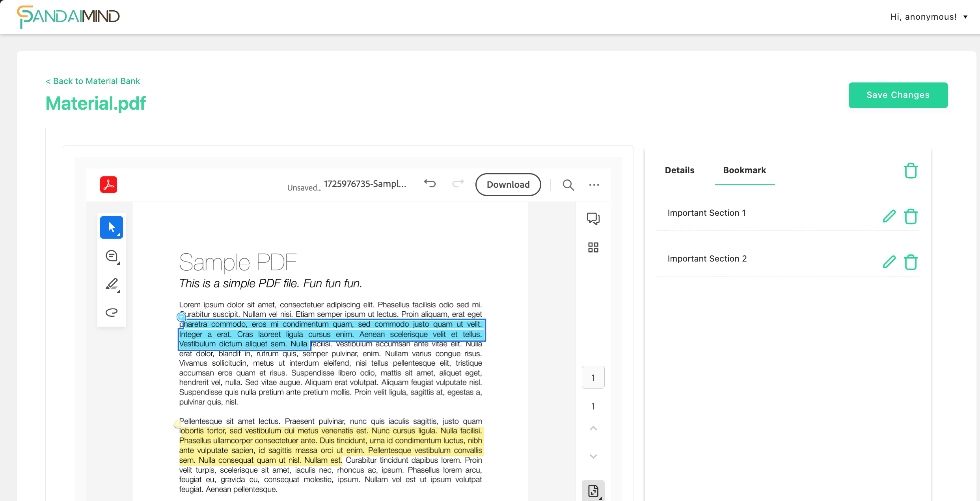Pick the freehand drawing tool
The height and width of the screenshot is (501, 980).
(112, 312)
